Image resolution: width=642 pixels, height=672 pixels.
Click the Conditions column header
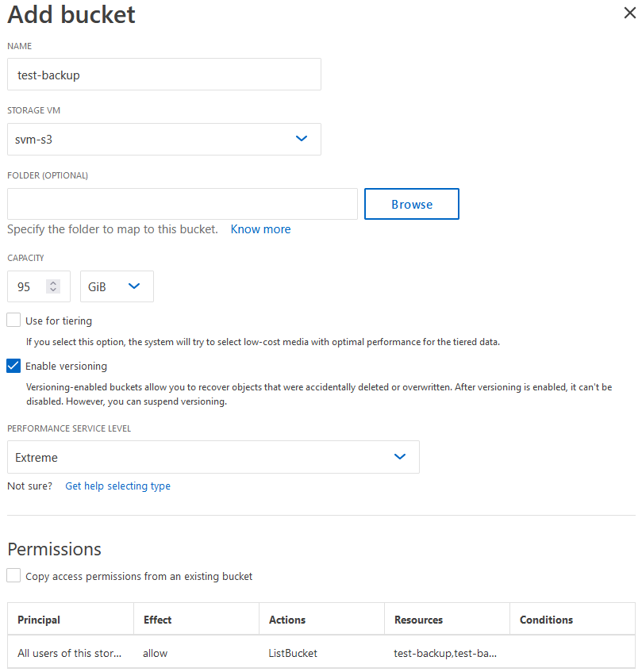[x=546, y=620]
